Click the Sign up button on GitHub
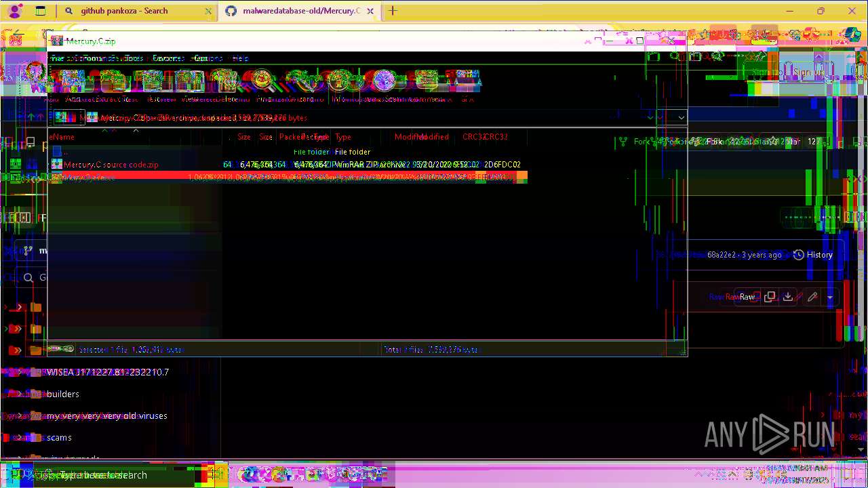 click(808, 73)
